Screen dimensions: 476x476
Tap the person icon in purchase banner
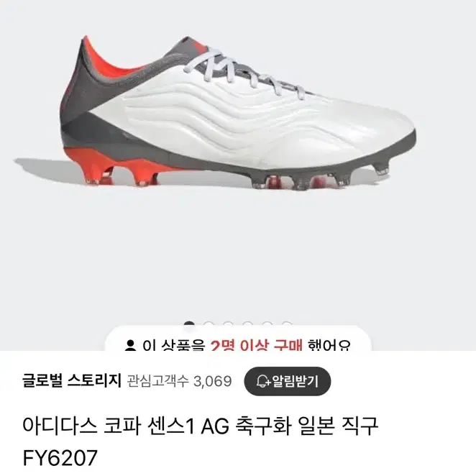click(130, 345)
